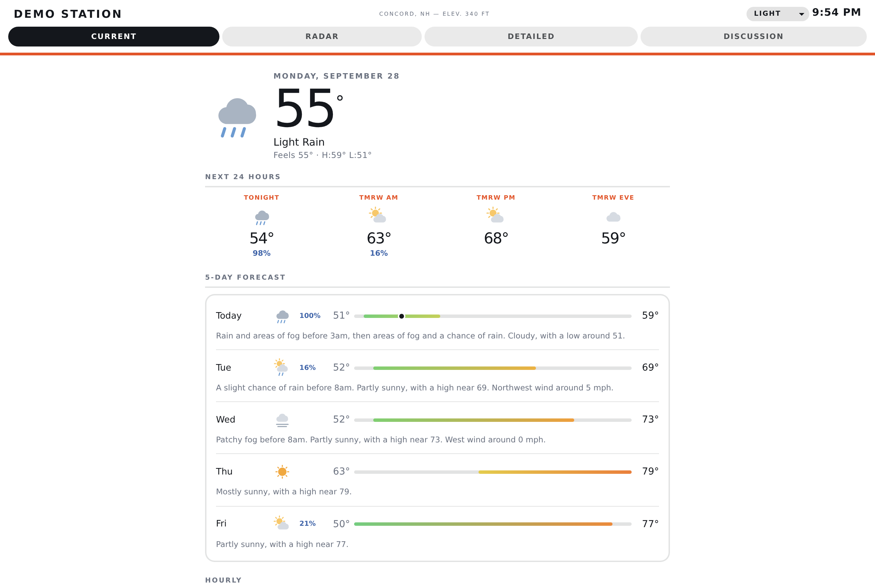
Task: Click the Fri partly sunny icon
Action: pos(281,523)
